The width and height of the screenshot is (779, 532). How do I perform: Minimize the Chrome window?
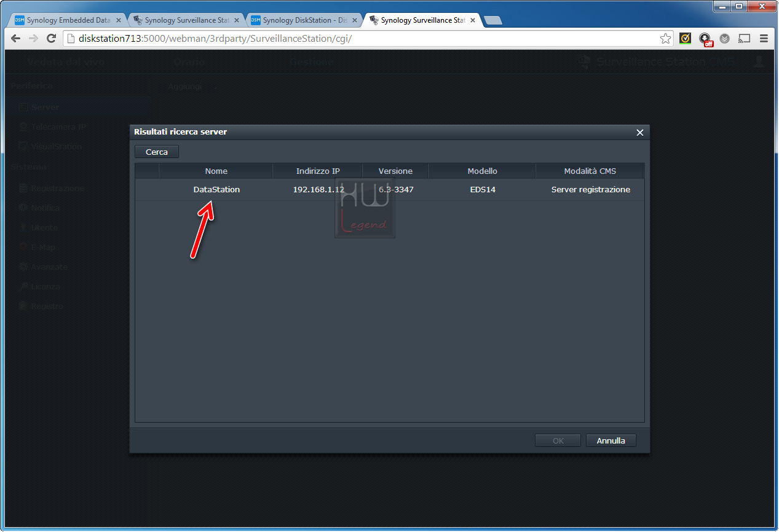click(722, 6)
